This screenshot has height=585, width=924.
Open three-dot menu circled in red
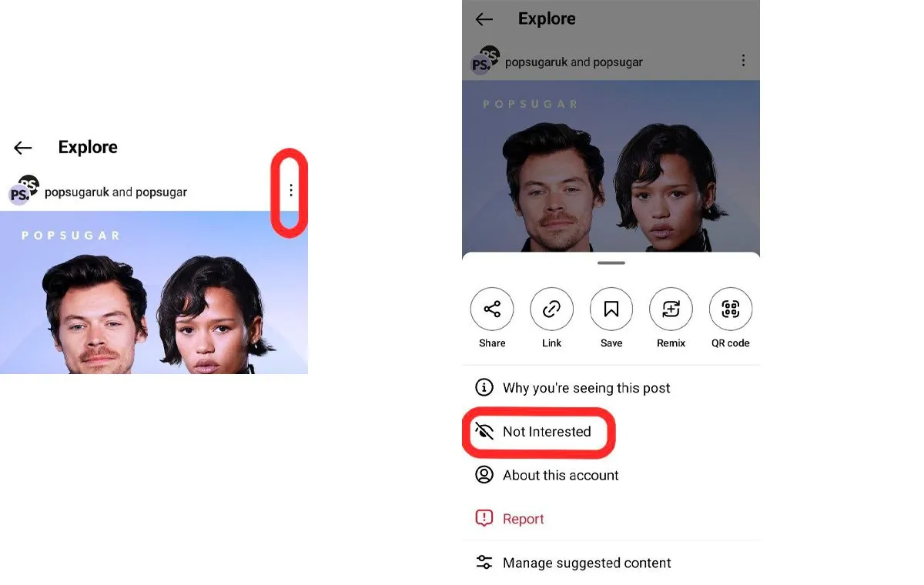(x=290, y=190)
